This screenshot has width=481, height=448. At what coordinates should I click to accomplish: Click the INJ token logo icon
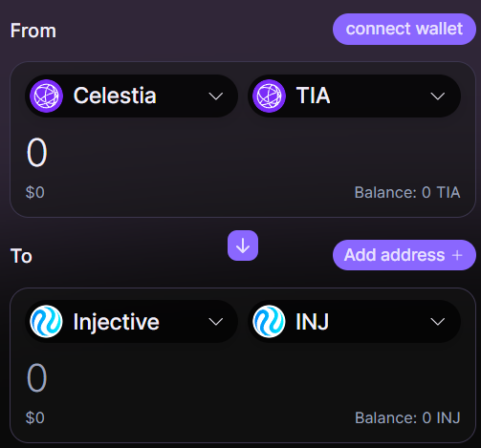point(269,321)
